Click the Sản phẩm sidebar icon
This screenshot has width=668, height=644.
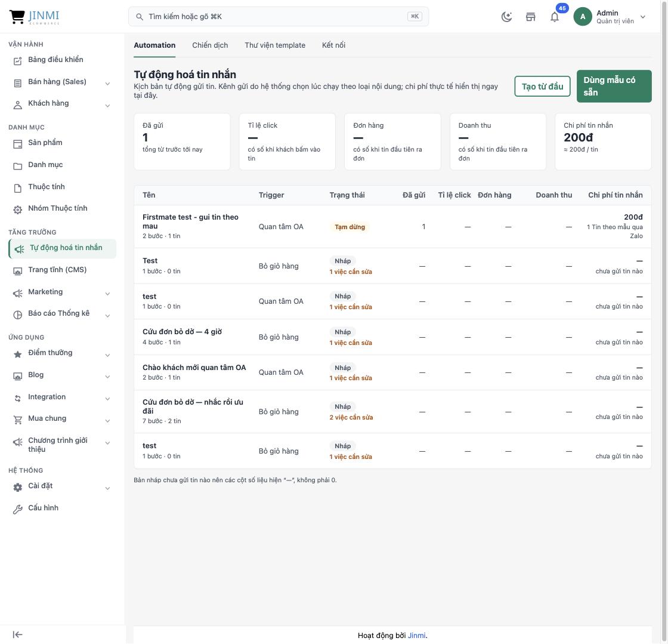[x=17, y=144]
